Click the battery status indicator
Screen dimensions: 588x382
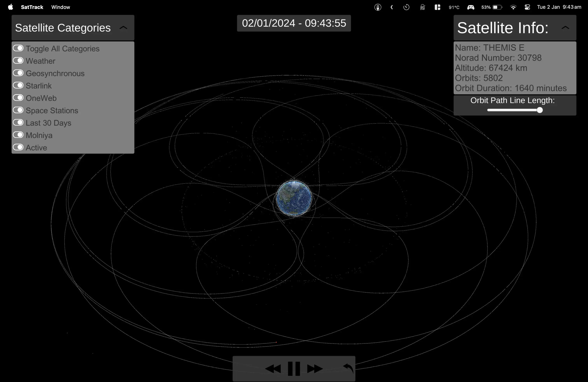coord(492,7)
